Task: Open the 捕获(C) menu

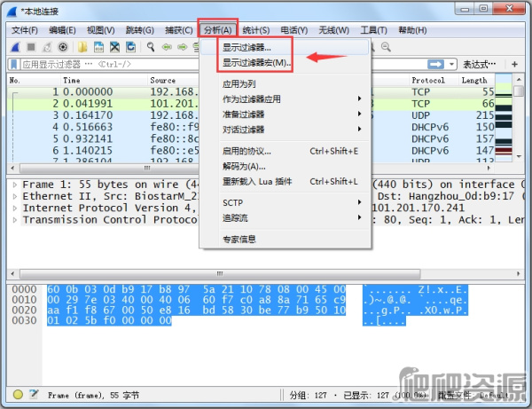Action: (x=179, y=30)
